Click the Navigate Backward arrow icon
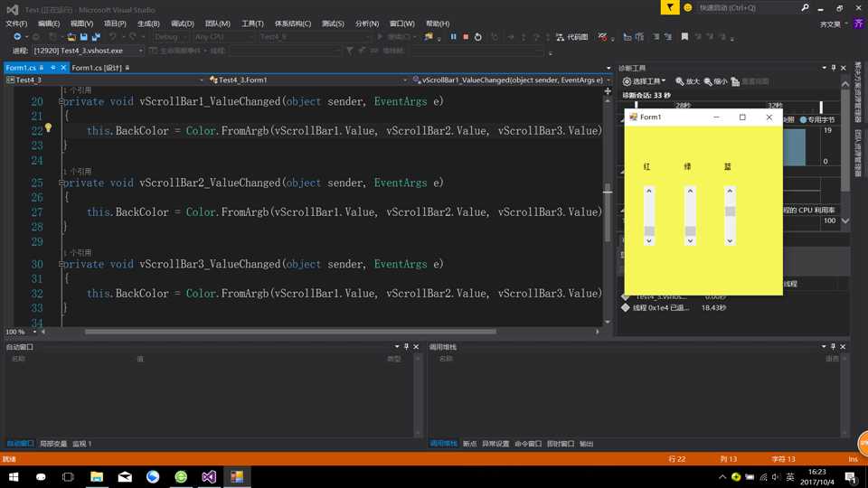This screenshot has height=488, width=868. tap(17, 36)
